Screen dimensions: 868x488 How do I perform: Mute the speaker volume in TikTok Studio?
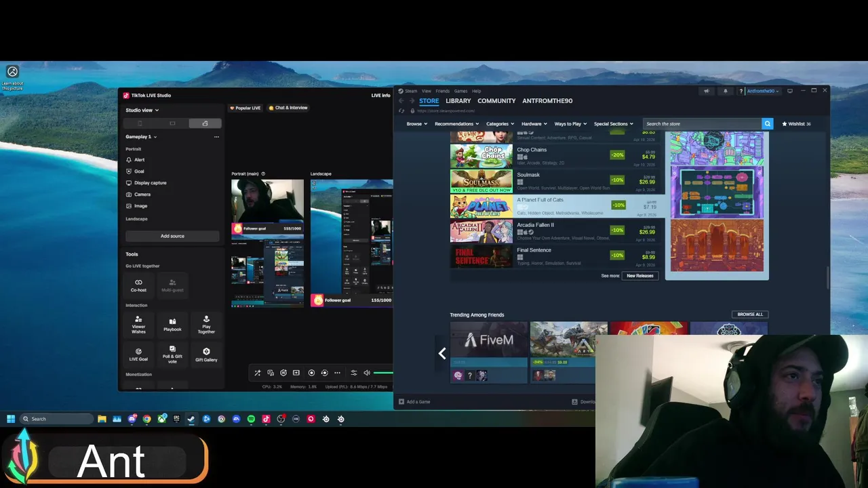coord(367,373)
